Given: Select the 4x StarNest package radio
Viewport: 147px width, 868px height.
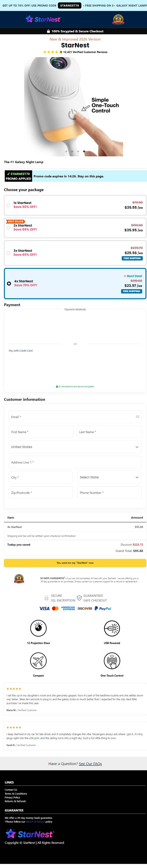Looking at the screenshot, I should click(x=9, y=283).
